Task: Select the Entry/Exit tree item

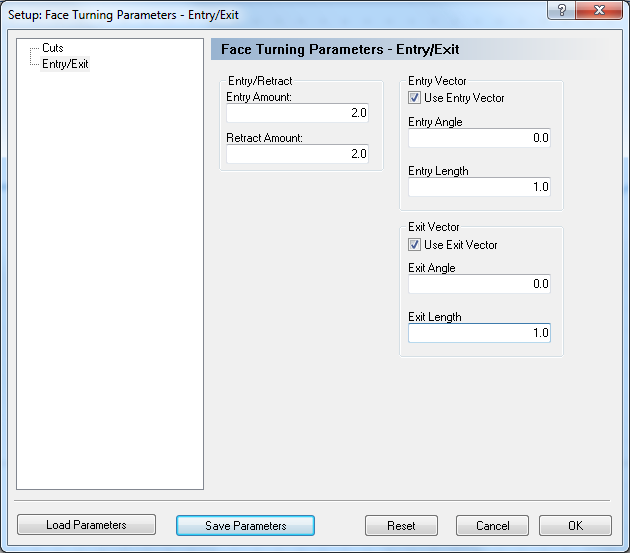Action: pos(65,64)
